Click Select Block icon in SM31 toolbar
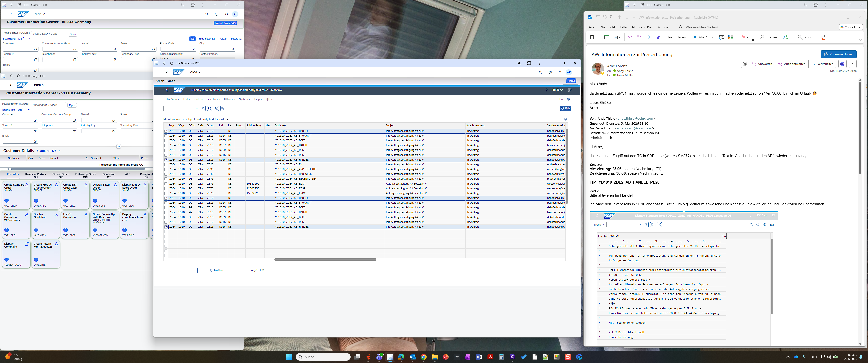Screen dimensions: 868x363 tap(216, 108)
